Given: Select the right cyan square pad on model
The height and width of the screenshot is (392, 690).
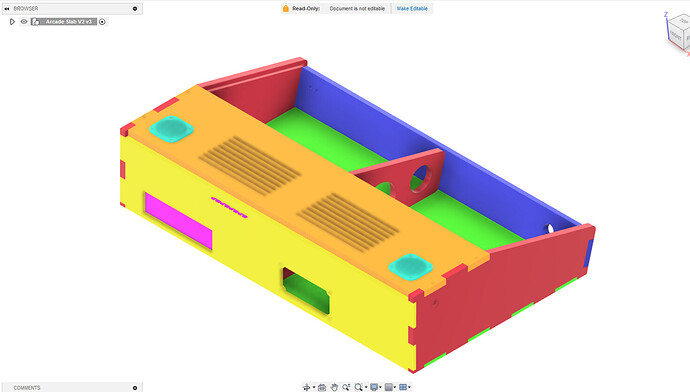Looking at the screenshot, I should [x=411, y=267].
